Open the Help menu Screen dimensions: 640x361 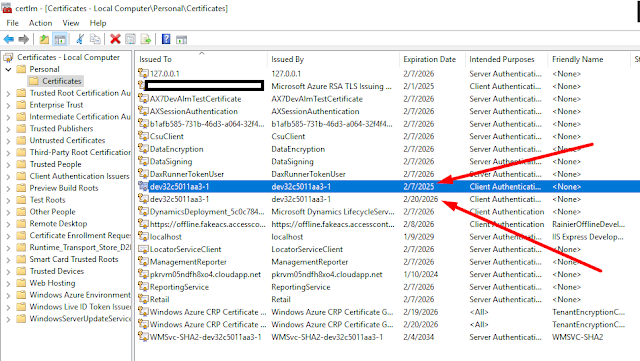click(x=98, y=23)
